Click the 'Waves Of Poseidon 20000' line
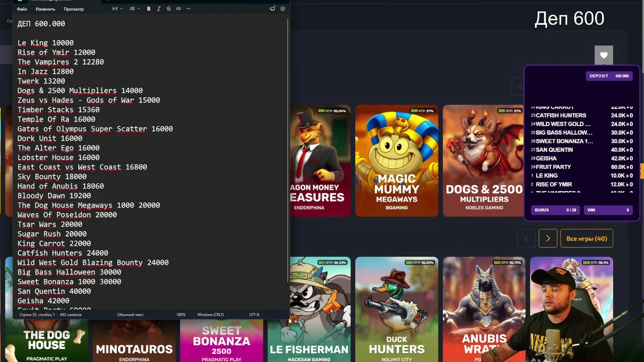This screenshot has width=644, height=362. 67,215
